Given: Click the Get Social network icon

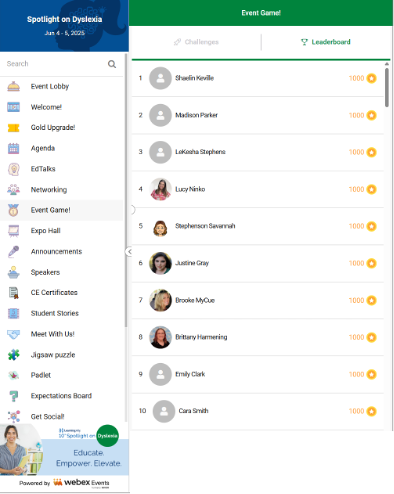Looking at the screenshot, I should pos(13,416).
